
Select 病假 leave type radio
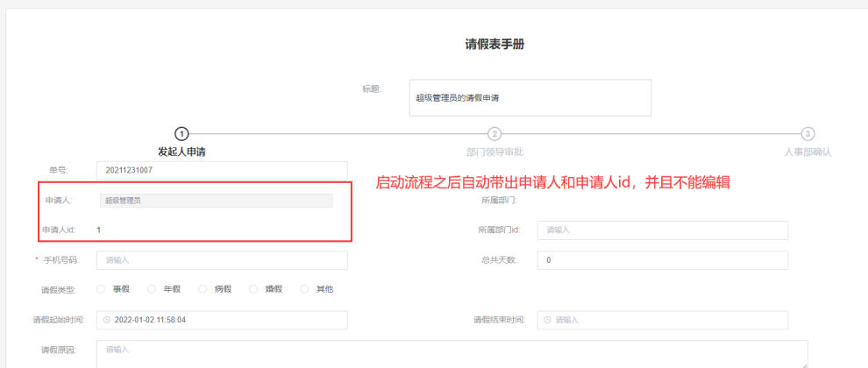pos(203,289)
